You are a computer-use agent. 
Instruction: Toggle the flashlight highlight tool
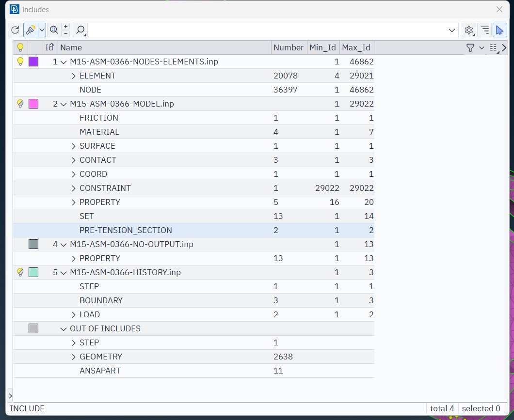coord(31,30)
